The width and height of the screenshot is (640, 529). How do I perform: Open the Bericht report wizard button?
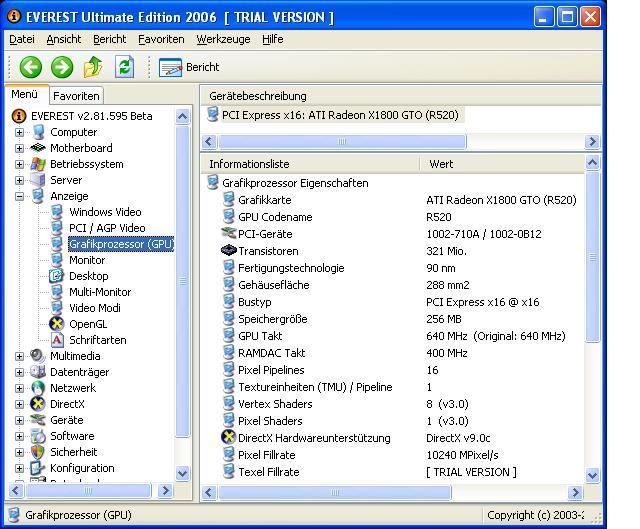point(189,67)
